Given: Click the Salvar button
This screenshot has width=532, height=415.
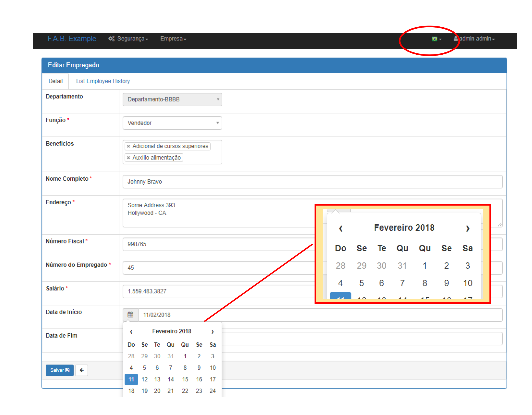Looking at the screenshot, I should tap(60, 370).
